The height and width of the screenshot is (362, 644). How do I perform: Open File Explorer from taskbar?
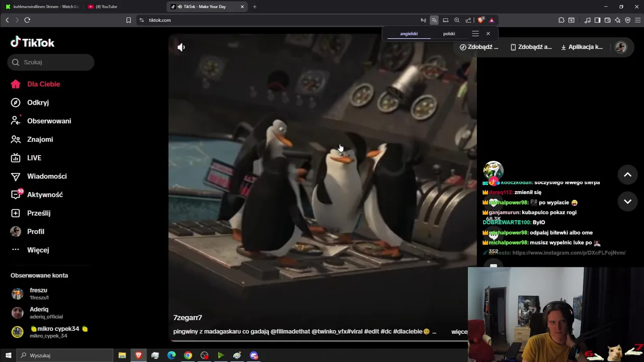point(122,355)
